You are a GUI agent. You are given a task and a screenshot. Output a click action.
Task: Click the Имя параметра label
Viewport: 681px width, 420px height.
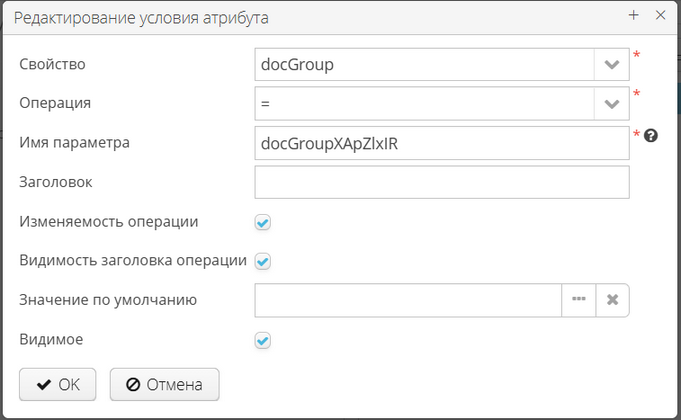(74, 142)
